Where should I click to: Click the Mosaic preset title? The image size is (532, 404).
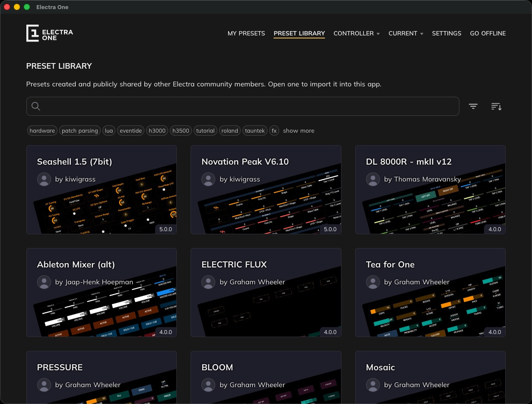[380, 367]
